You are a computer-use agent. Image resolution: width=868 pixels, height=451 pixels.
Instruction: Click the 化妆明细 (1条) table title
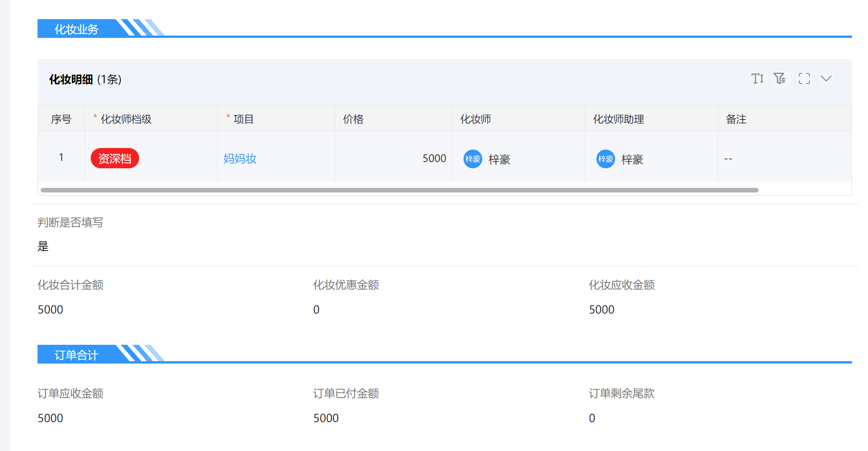point(85,79)
